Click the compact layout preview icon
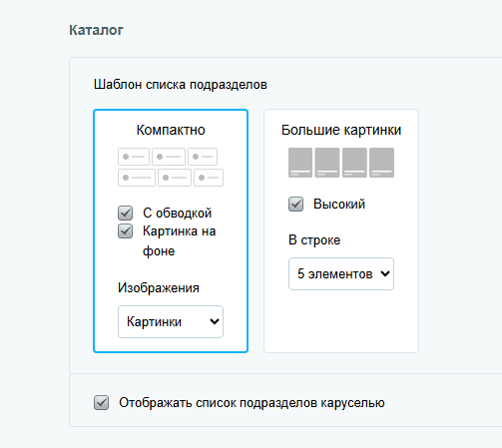Viewport: 502px width, 448px height. tap(171, 167)
